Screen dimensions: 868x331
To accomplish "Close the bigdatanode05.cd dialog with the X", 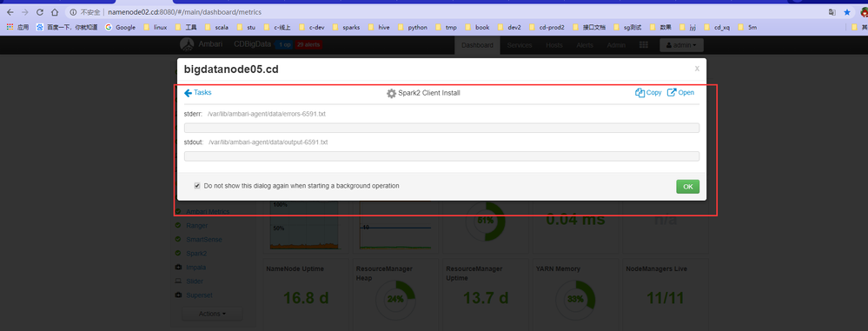I will pos(697,69).
